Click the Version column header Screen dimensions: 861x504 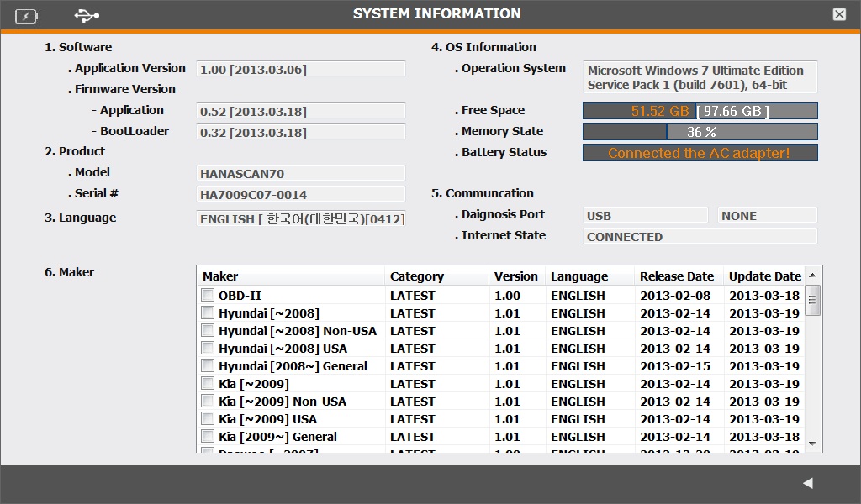[x=515, y=276]
